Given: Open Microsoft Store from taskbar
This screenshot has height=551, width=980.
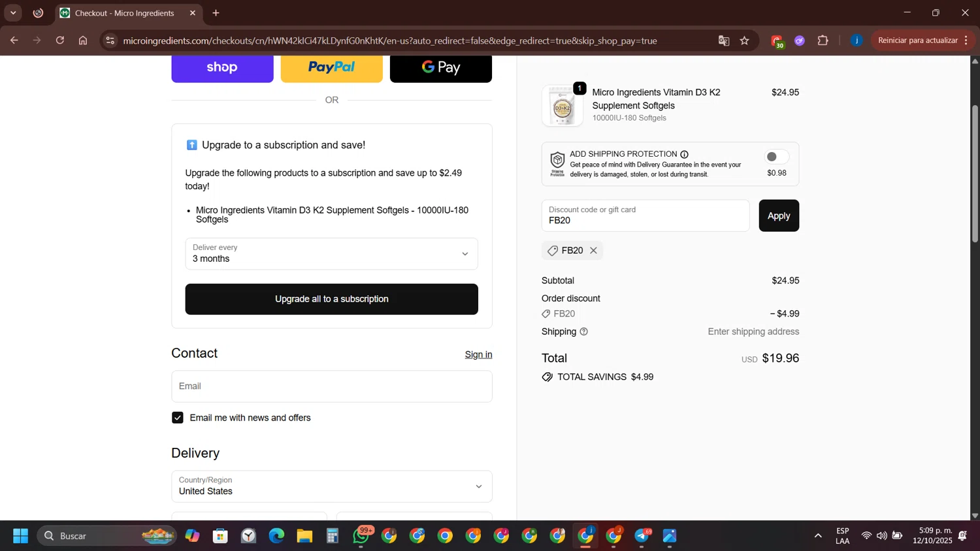Looking at the screenshot, I should pos(220,536).
